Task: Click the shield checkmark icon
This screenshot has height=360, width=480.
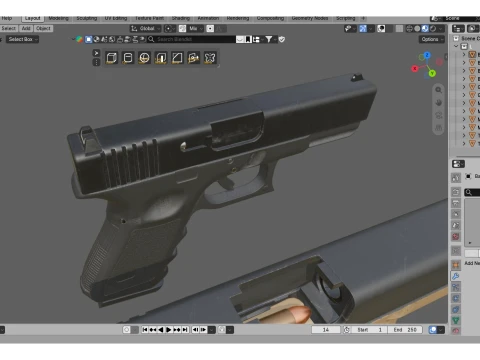Action: 282,39
